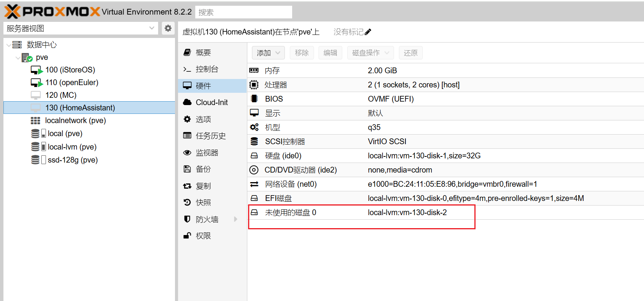
Task: Open the 添加 dropdown menu
Action: [x=268, y=53]
